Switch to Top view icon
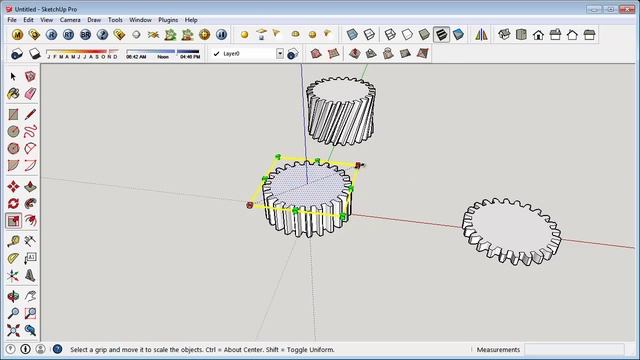The width and height of the screenshot is (640, 360). (x=521, y=35)
